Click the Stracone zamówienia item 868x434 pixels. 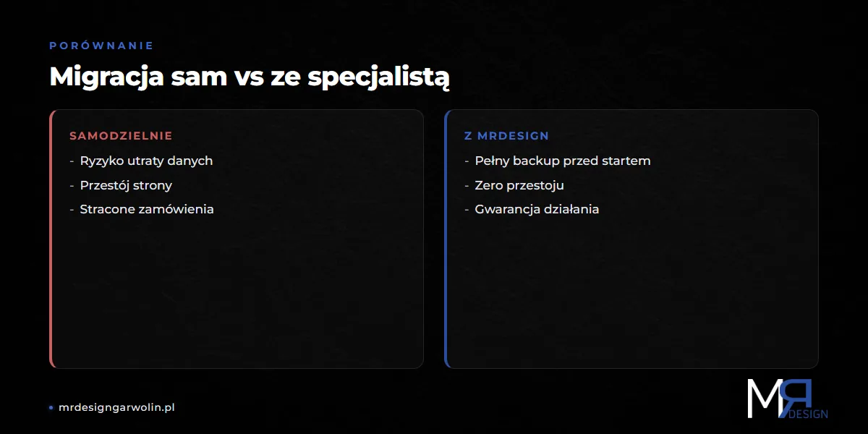point(147,210)
